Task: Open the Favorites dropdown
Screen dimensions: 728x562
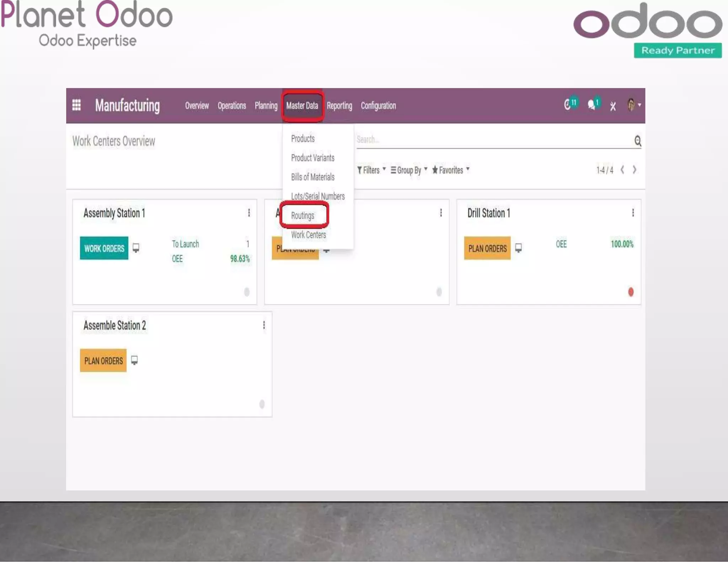Action: pos(450,170)
